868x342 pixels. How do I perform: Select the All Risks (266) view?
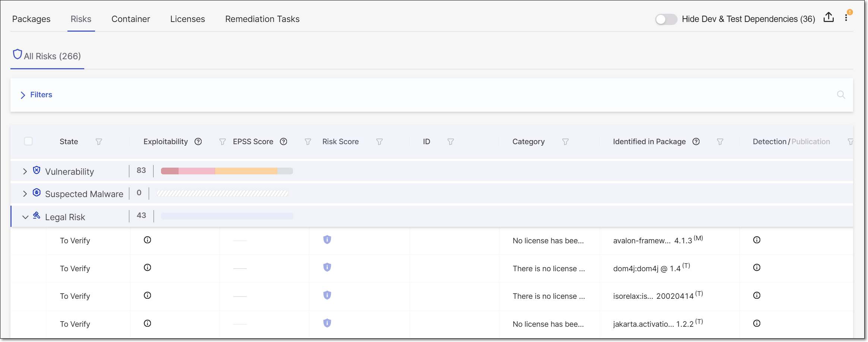point(47,56)
